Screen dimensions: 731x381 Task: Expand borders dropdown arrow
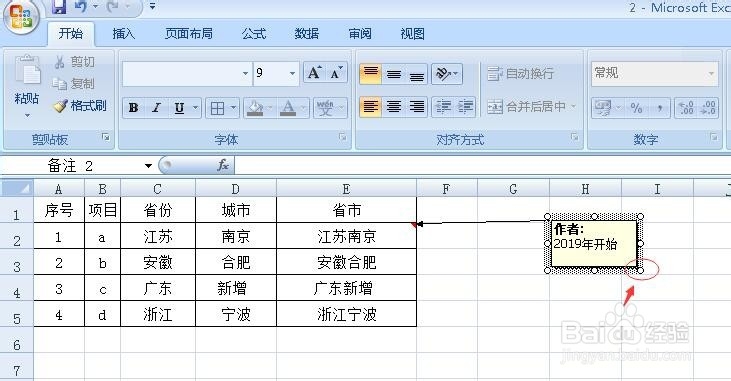tap(234, 108)
